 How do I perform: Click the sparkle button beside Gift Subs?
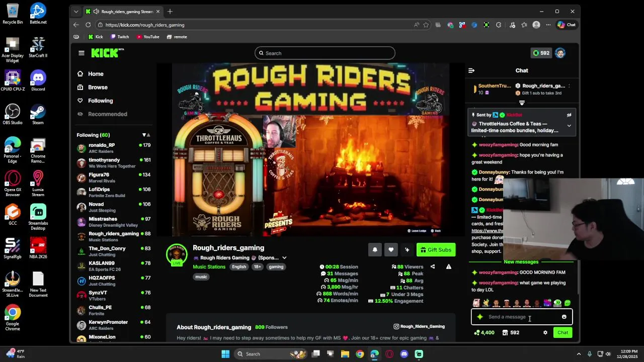click(407, 250)
